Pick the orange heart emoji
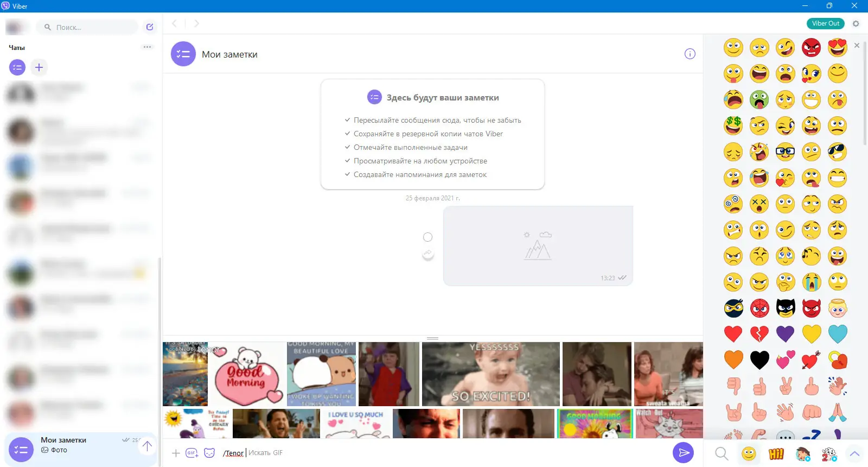The width and height of the screenshot is (868, 467). (x=733, y=360)
